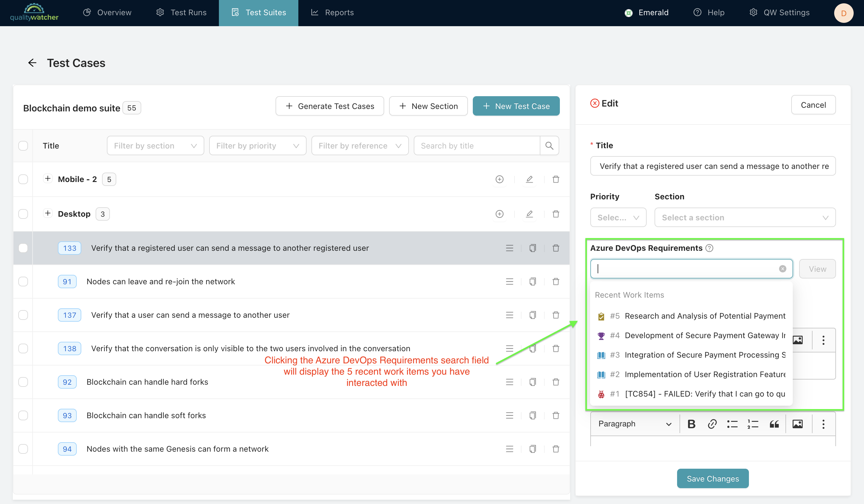Insert image in the lower editor toolbar
This screenshot has width=864, height=504.
(798, 424)
